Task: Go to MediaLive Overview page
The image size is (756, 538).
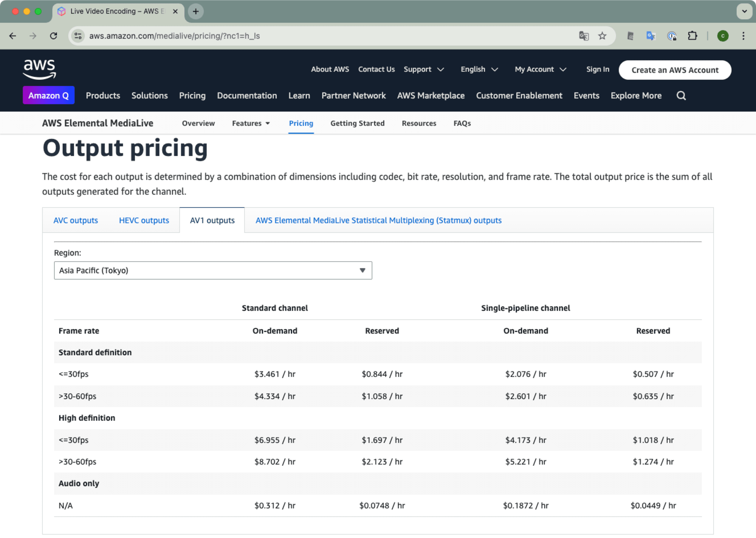Action: point(198,123)
